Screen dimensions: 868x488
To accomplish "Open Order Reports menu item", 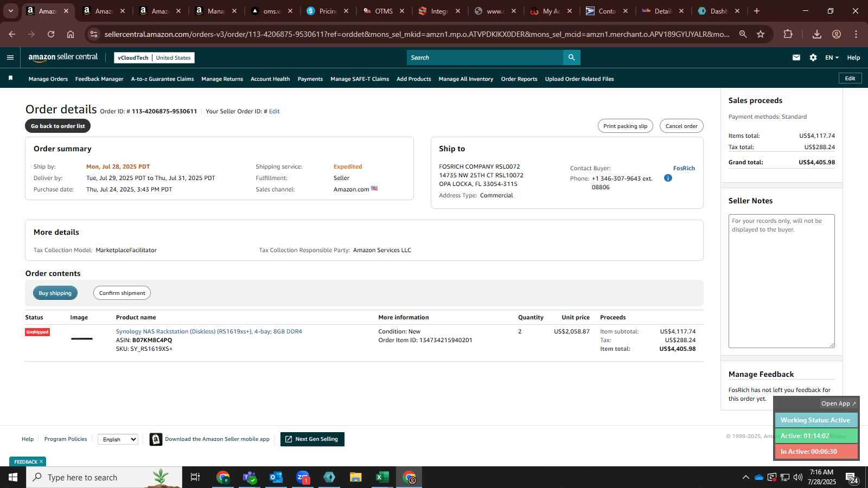I will point(519,79).
